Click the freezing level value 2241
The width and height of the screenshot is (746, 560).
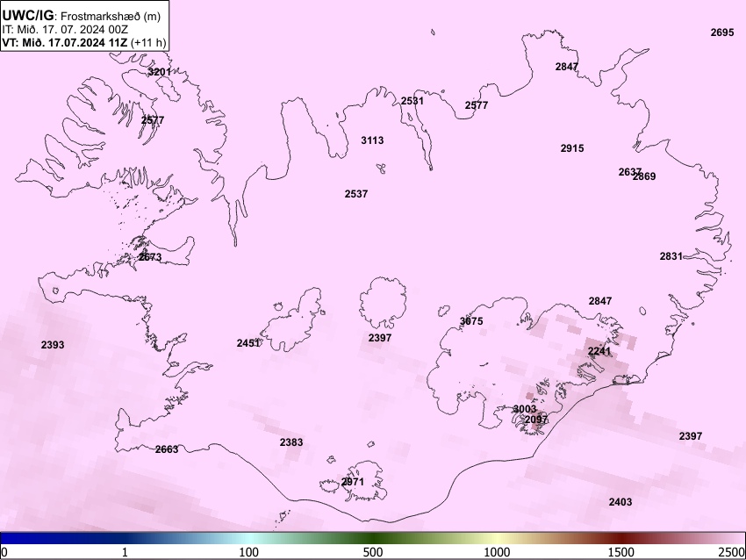[599, 351]
